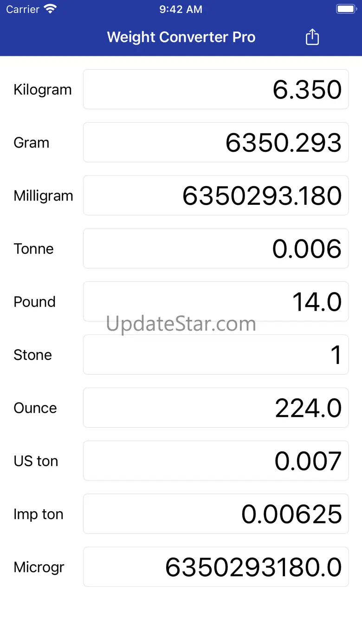
Task: Tap the Weight Converter Pro title
Action: click(181, 37)
